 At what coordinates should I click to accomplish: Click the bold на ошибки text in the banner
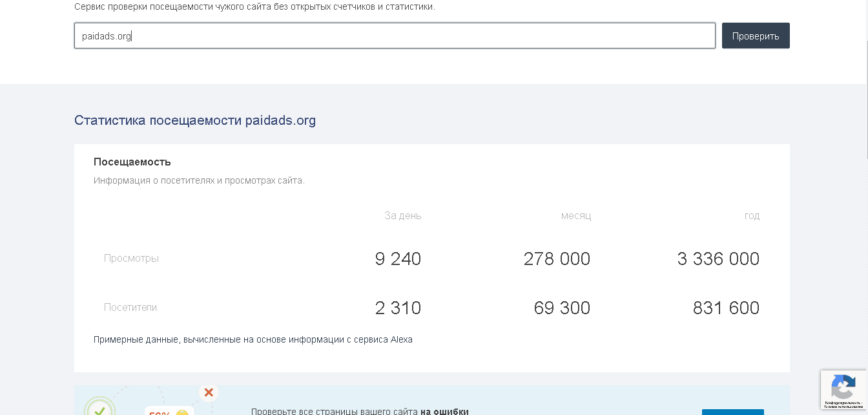[445, 411]
